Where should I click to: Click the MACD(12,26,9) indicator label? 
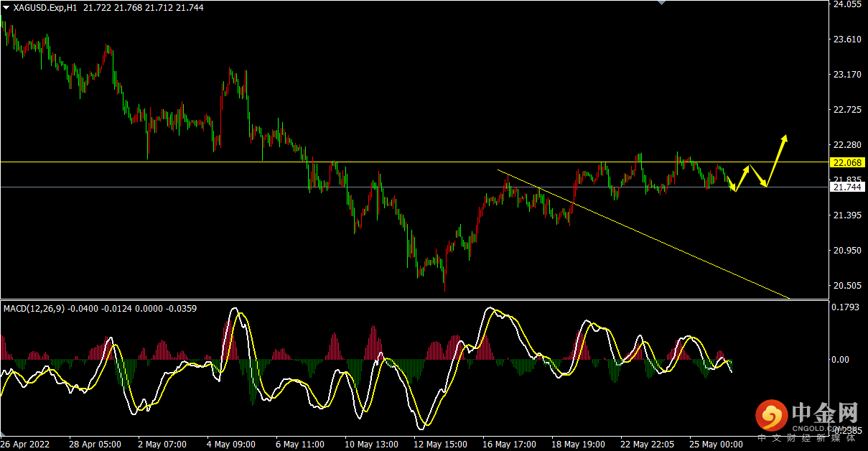coord(34,308)
